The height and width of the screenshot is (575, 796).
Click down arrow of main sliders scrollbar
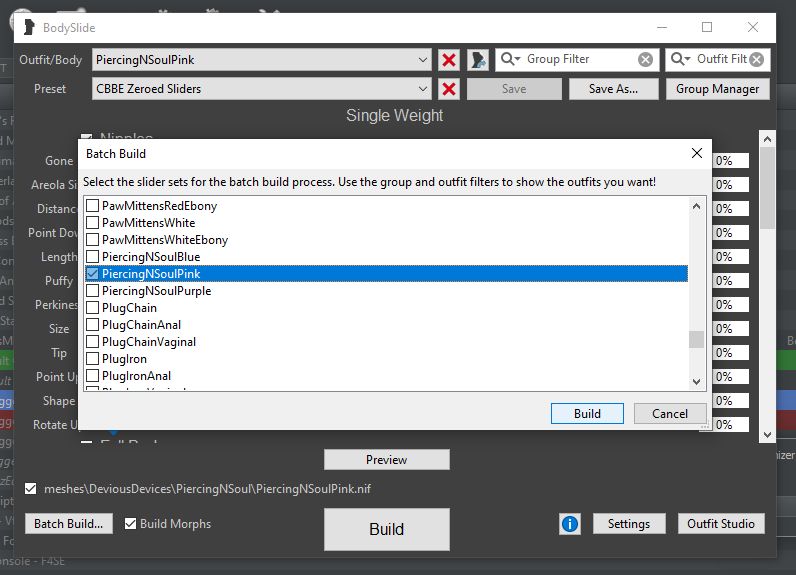[x=767, y=435]
